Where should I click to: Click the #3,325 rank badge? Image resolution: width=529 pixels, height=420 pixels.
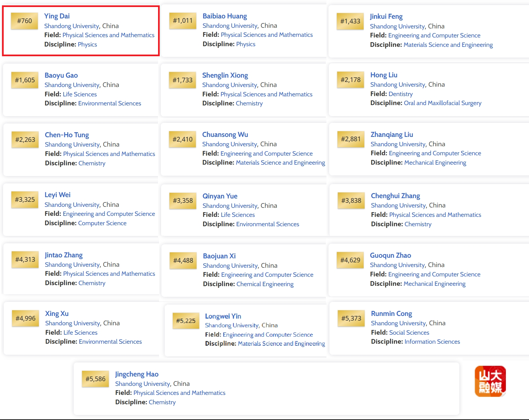point(25,200)
